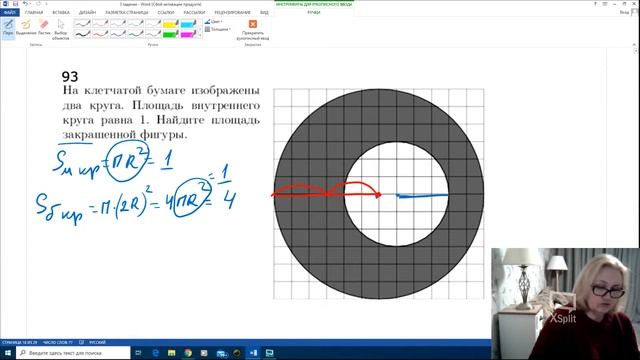Click РУССКИЙ language indicator
The width and height of the screenshot is (640, 360).
coord(97,342)
